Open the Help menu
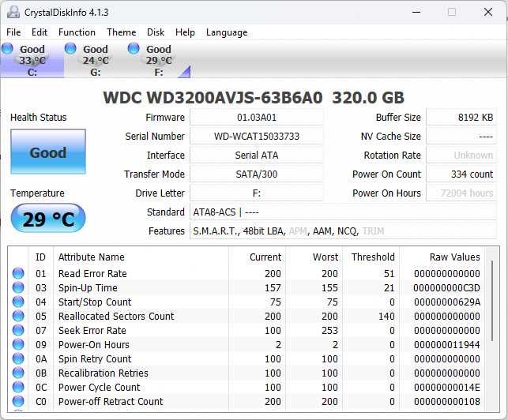The image size is (508, 420). (185, 32)
